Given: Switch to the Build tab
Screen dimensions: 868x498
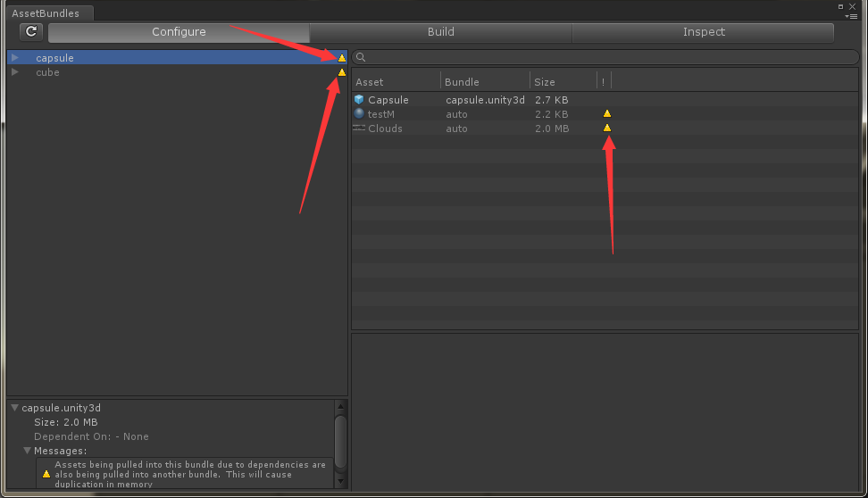Looking at the screenshot, I should [x=440, y=32].
